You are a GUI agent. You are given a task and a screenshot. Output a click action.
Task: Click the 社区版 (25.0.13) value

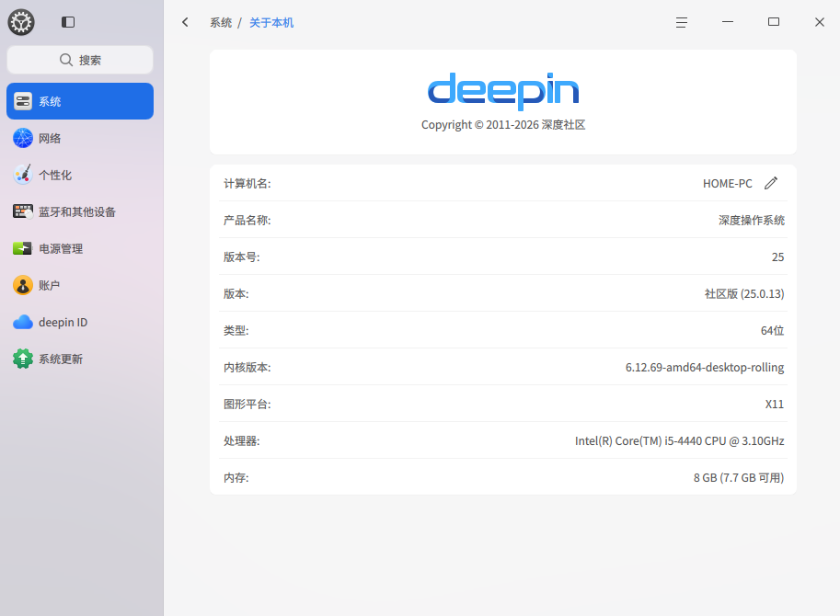[x=744, y=294]
